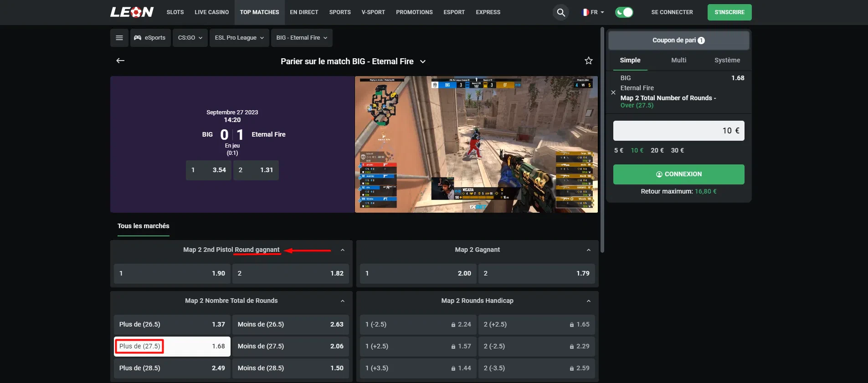Collapse the Map 2 Gagnant market
868x383 pixels.
(x=589, y=250)
